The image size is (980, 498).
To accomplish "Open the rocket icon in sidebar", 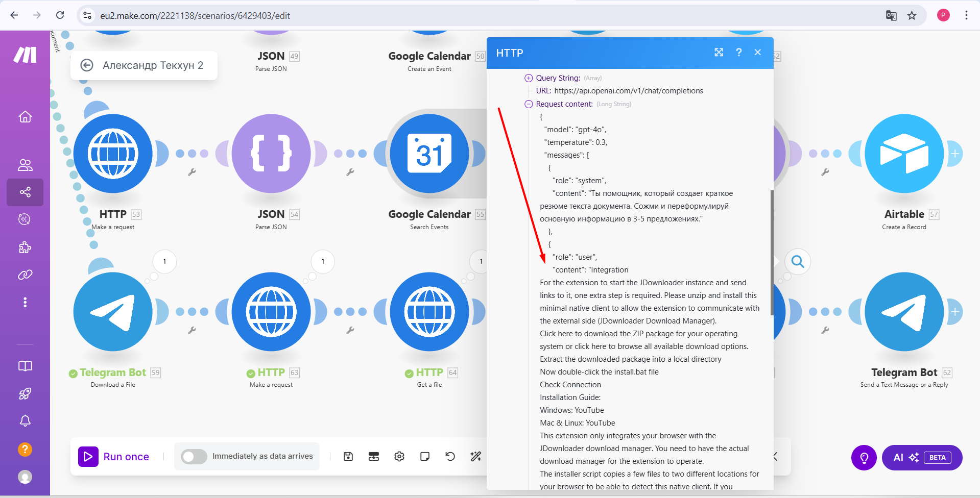I will coord(25,393).
